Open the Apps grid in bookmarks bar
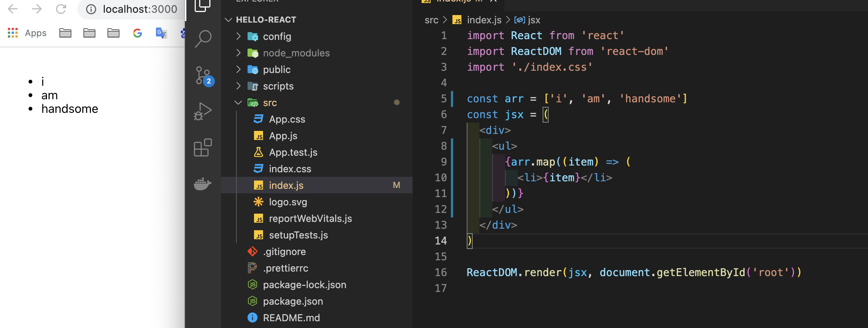 [13, 33]
